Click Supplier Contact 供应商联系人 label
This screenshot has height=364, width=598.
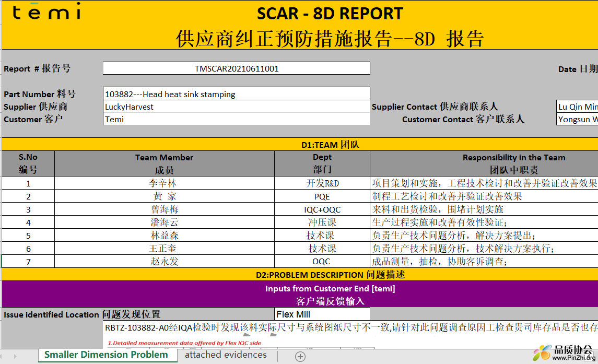click(x=435, y=107)
